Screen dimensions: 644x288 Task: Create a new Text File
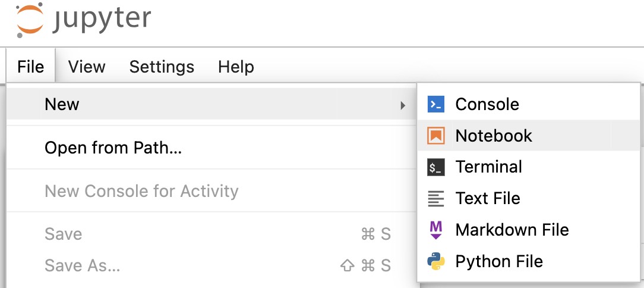(529, 198)
